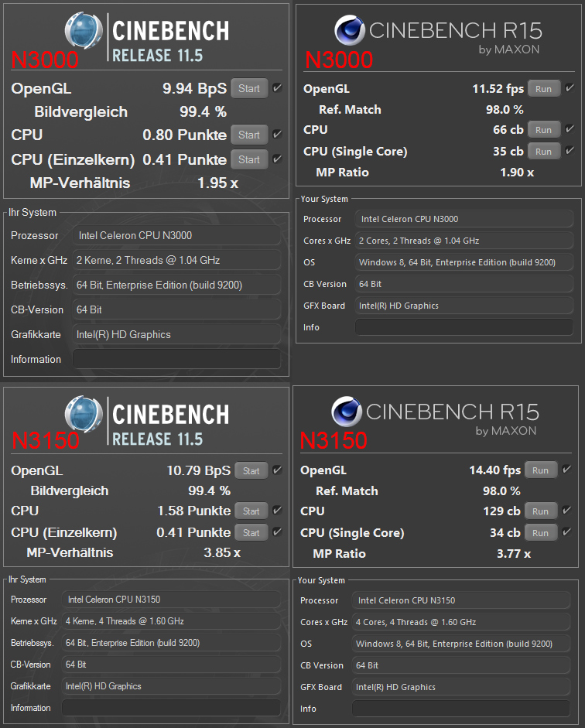585x728 pixels.
Task: Toggle CPU checkbox in N3150 Cinebench R15
Action: pos(566,510)
